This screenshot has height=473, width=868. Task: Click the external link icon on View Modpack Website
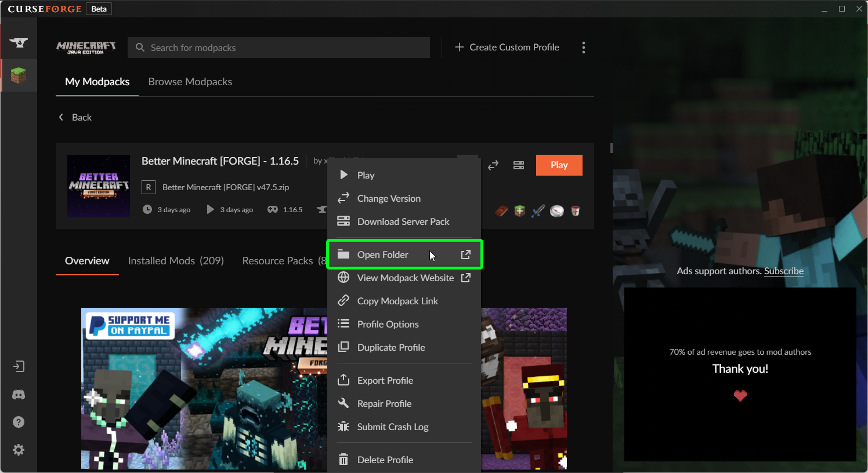466,278
